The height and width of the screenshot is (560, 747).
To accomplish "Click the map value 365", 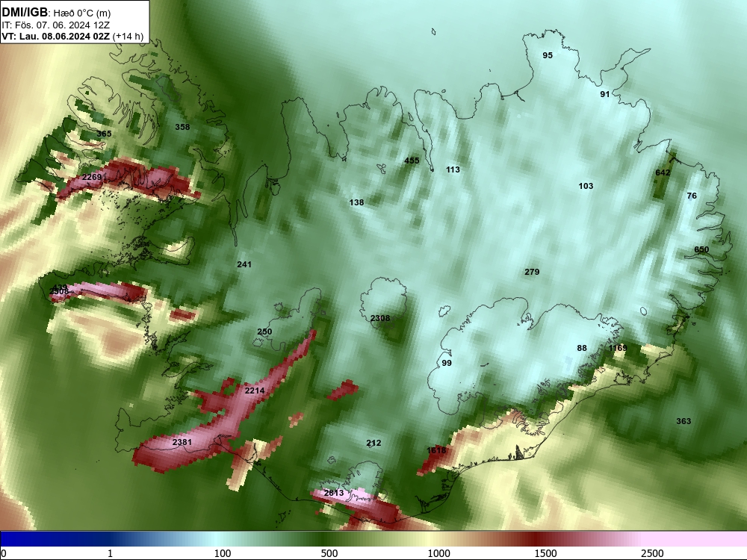I will click(x=104, y=134).
